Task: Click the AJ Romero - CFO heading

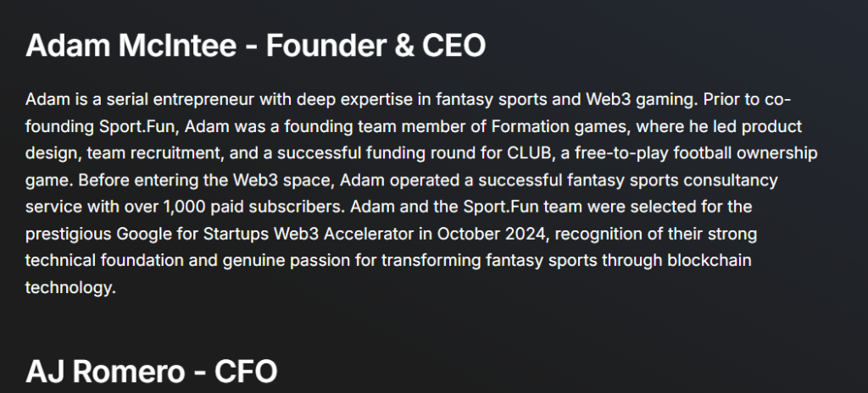Action: pos(151,371)
